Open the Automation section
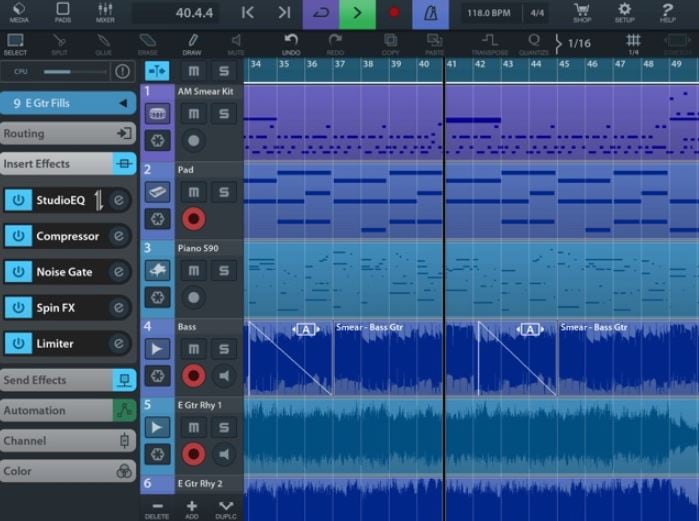 [68, 410]
